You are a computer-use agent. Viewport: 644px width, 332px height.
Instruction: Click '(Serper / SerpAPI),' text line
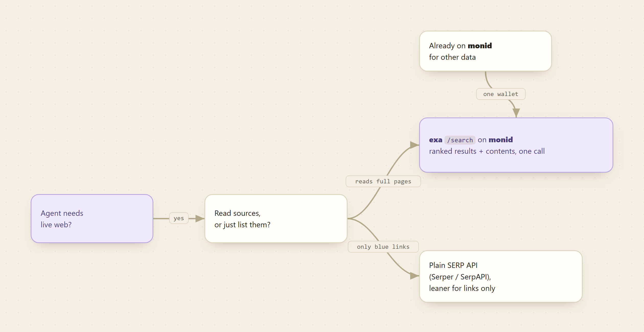(x=460, y=277)
